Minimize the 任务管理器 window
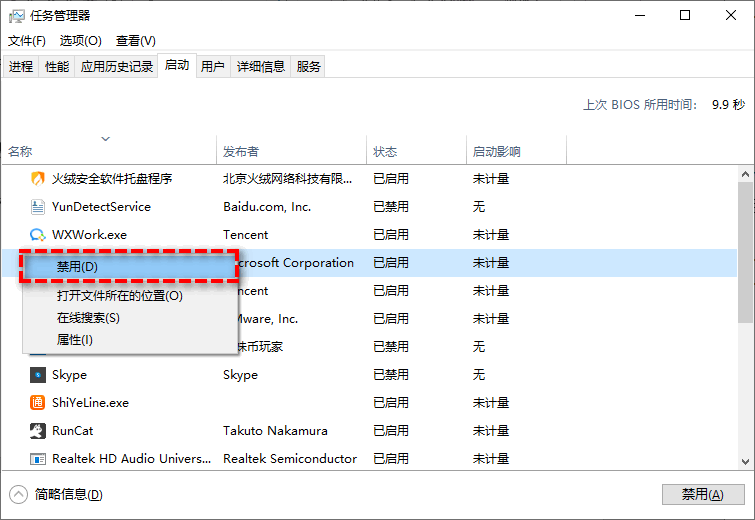 pos(640,15)
